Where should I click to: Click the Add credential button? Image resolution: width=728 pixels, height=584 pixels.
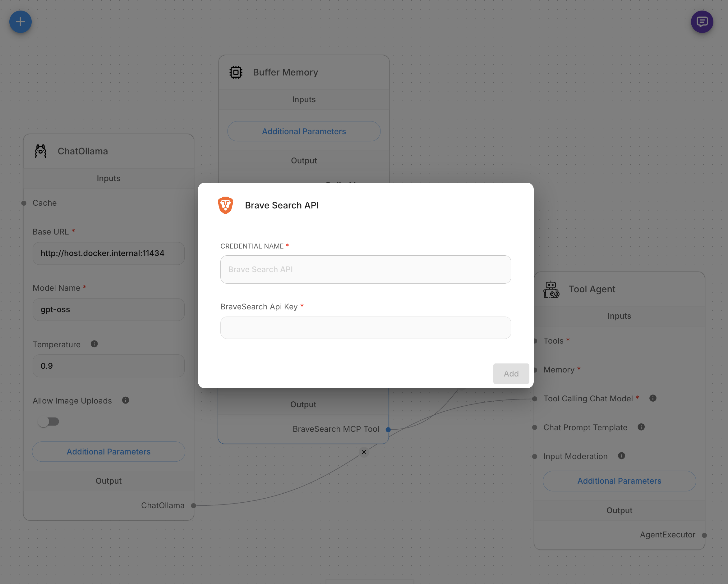click(x=511, y=373)
